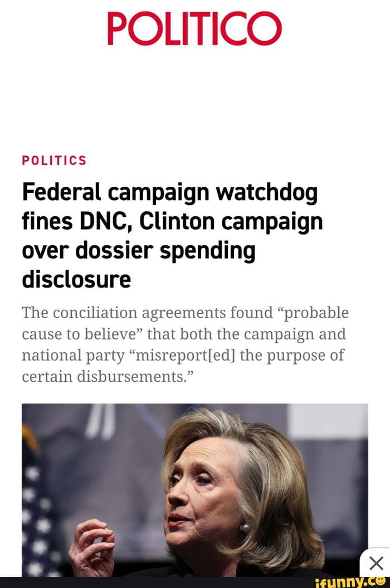This screenshot has width=390, height=588.
Task: Tap the smiley face in the ifunny logo
Action: click(x=381, y=581)
